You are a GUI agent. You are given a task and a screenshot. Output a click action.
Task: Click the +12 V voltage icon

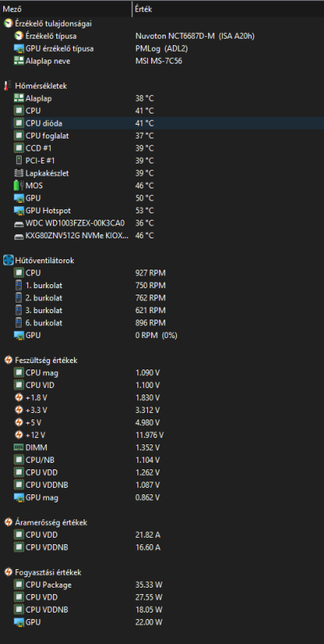18,435
